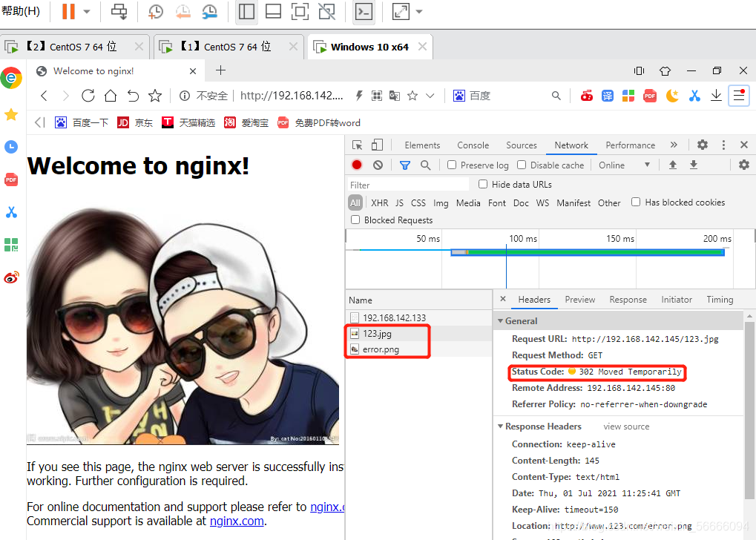Open a new browser tab

point(221,70)
